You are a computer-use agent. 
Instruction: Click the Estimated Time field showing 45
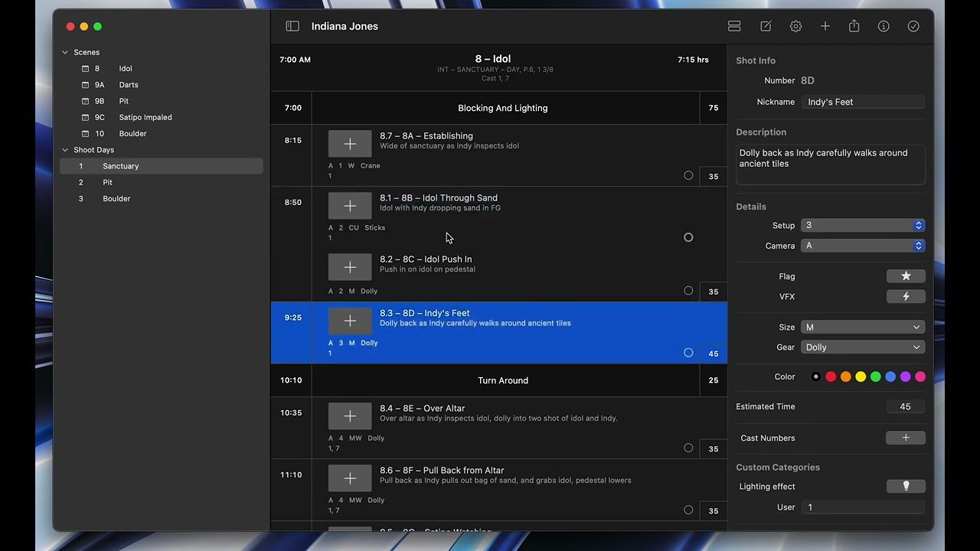[906, 406]
